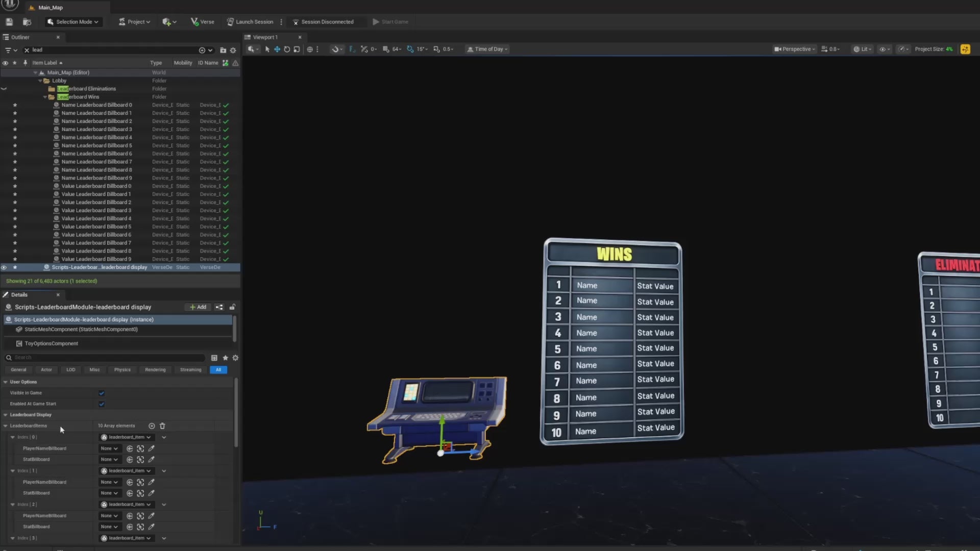Click the save icon in main toolbar

pyautogui.click(x=9, y=22)
